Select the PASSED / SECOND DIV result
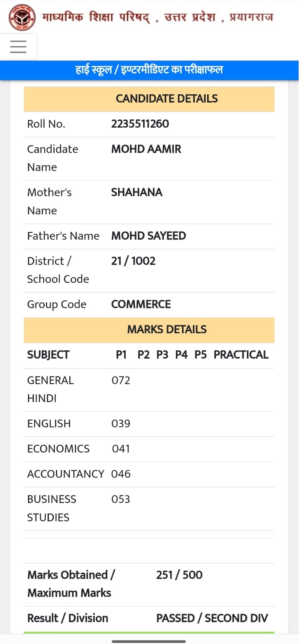The width and height of the screenshot is (299, 644). [x=212, y=619]
